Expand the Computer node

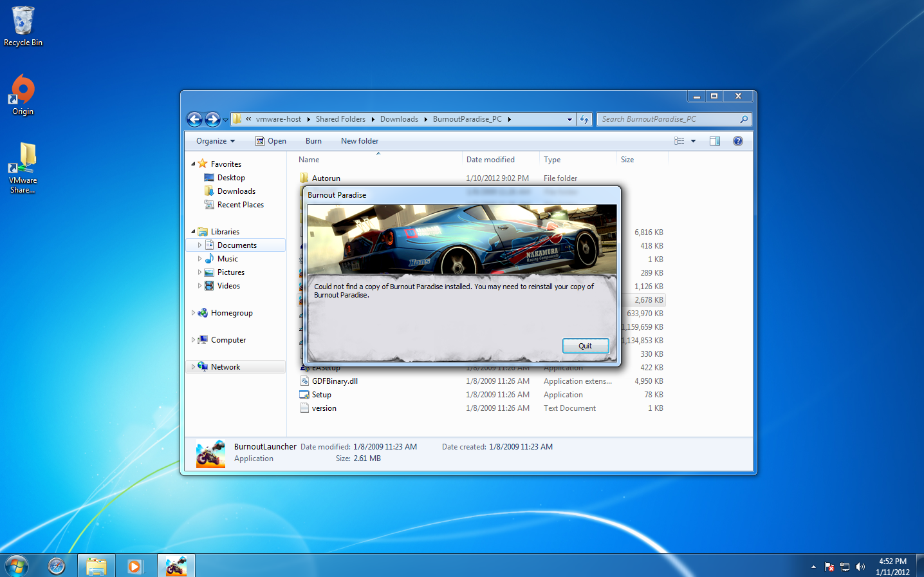[x=193, y=340]
